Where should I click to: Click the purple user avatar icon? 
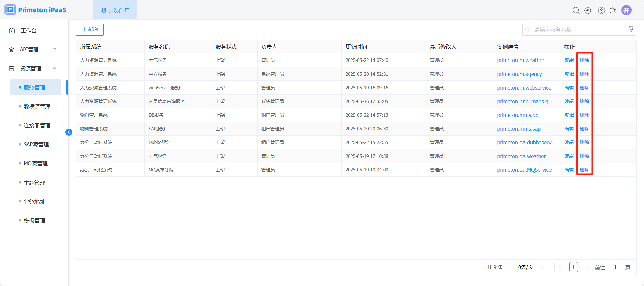click(x=626, y=10)
